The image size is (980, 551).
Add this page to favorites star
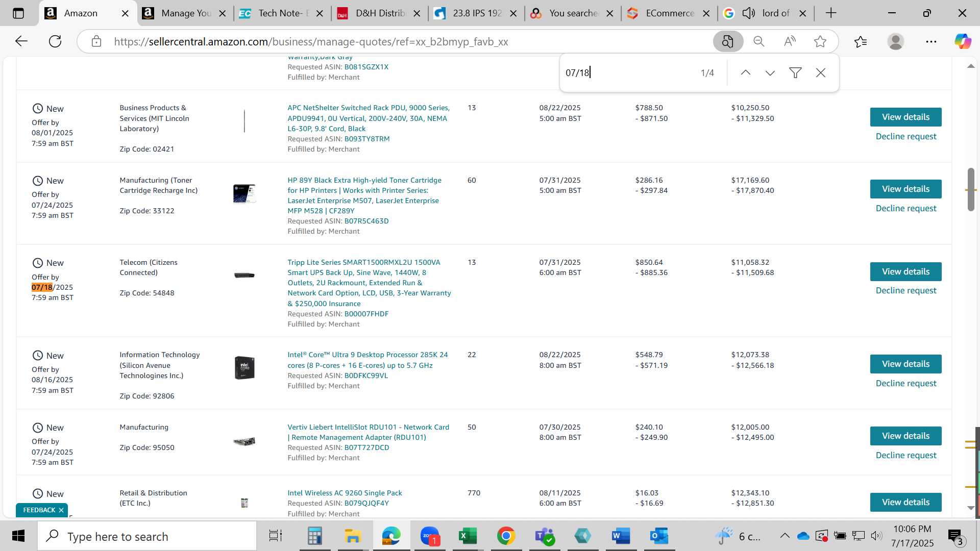(x=820, y=41)
